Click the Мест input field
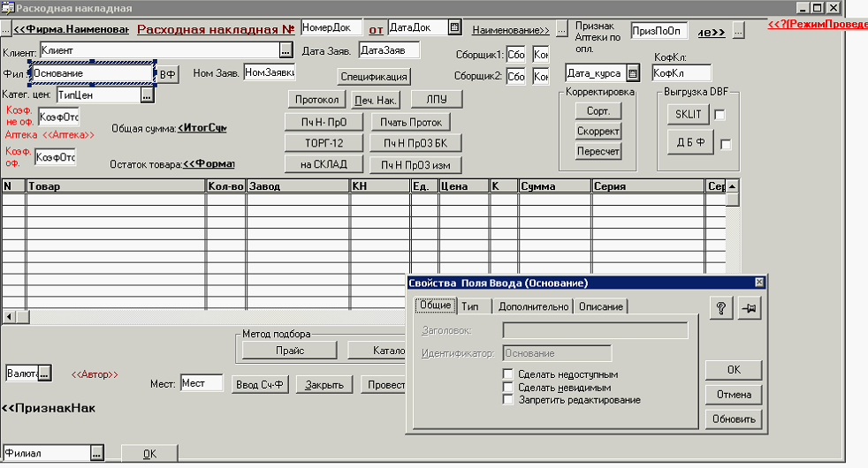Screen dimensions: 868x468 coord(202,383)
